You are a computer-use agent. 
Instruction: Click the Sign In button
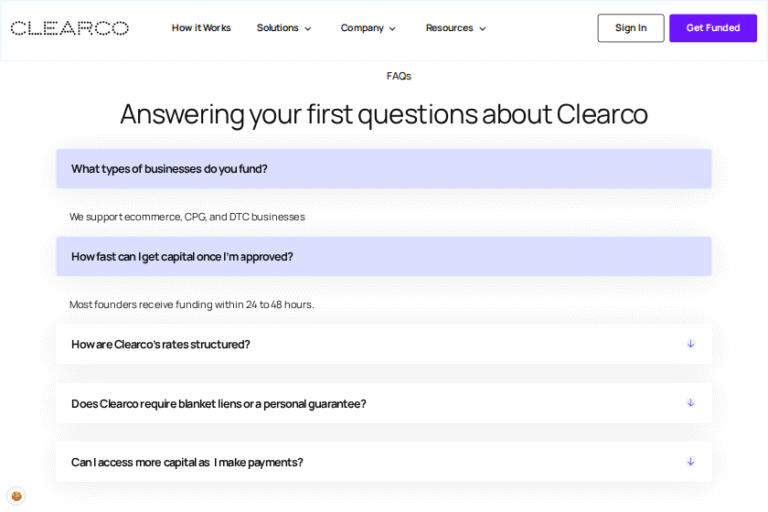[x=630, y=28]
